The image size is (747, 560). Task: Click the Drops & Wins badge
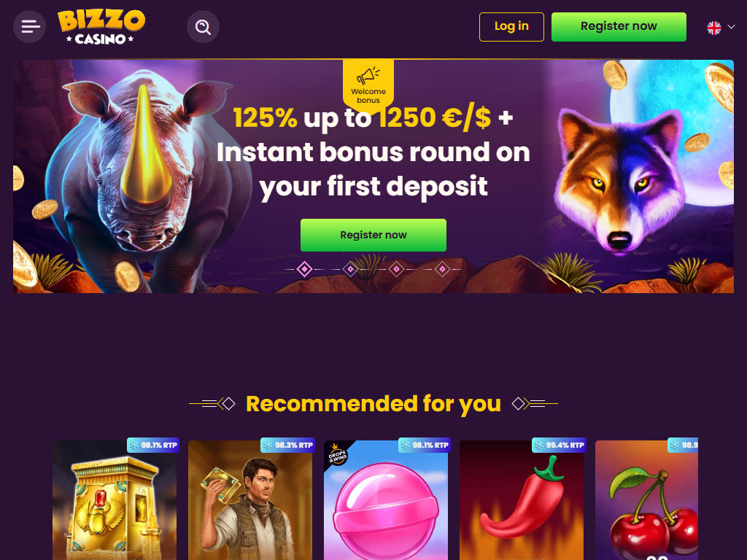(x=338, y=454)
